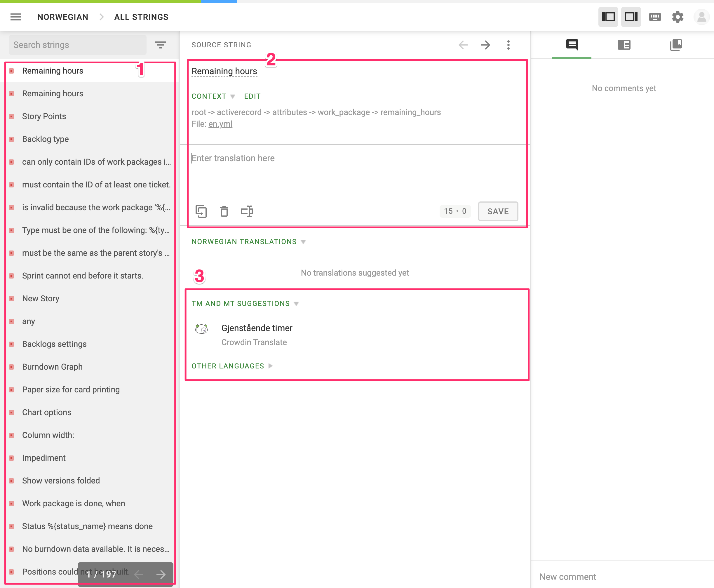This screenshot has height=588, width=714.
Task: Go to the next source string
Action: point(486,44)
